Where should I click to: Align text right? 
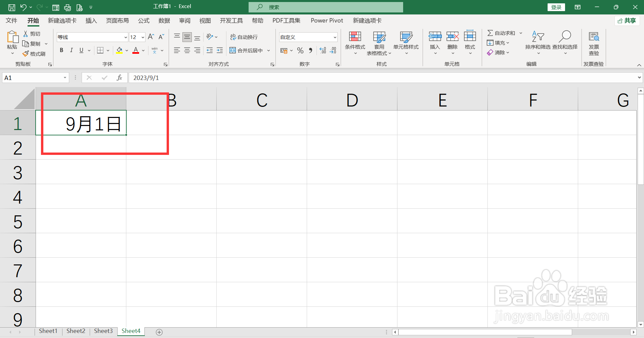click(x=197, y=50)
